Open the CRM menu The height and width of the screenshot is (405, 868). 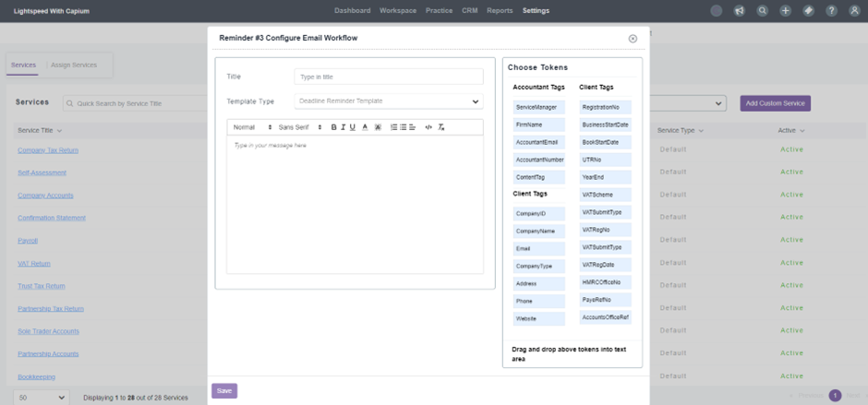[469, 10]
